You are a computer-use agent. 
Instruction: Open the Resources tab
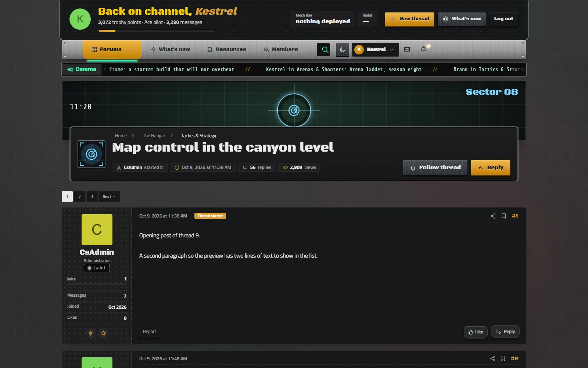click(x=227, y=49)
